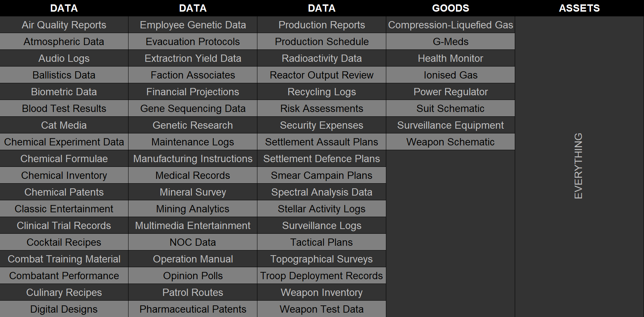The width and height of the screenshot is (644, 317).
Task: Select the Power Regulator goods cell
Action: 451,92
